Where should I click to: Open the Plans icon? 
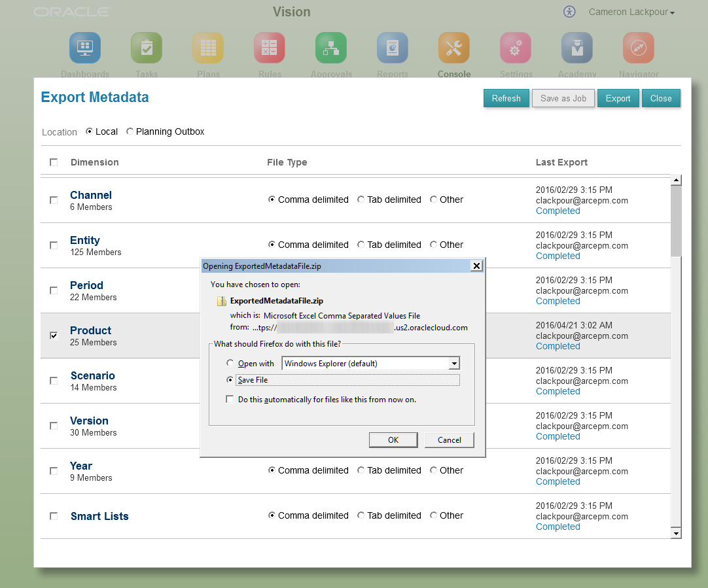tap(207, 48)
